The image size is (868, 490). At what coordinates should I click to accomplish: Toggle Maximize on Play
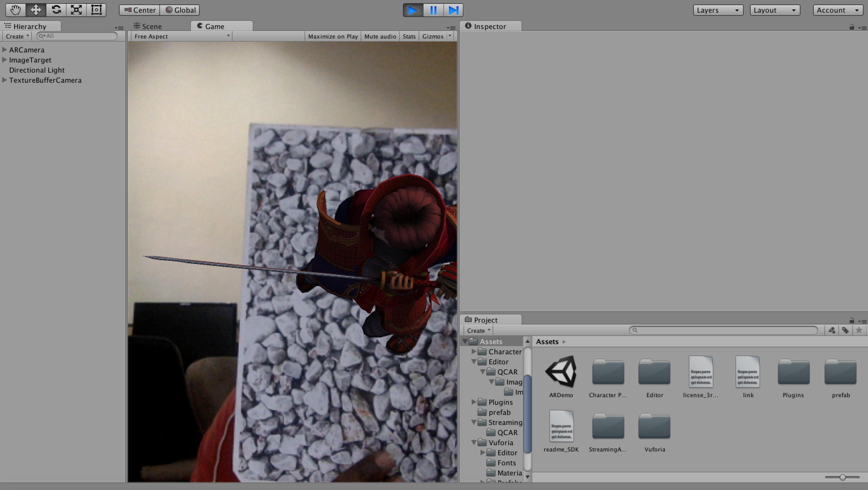(333, 36)
